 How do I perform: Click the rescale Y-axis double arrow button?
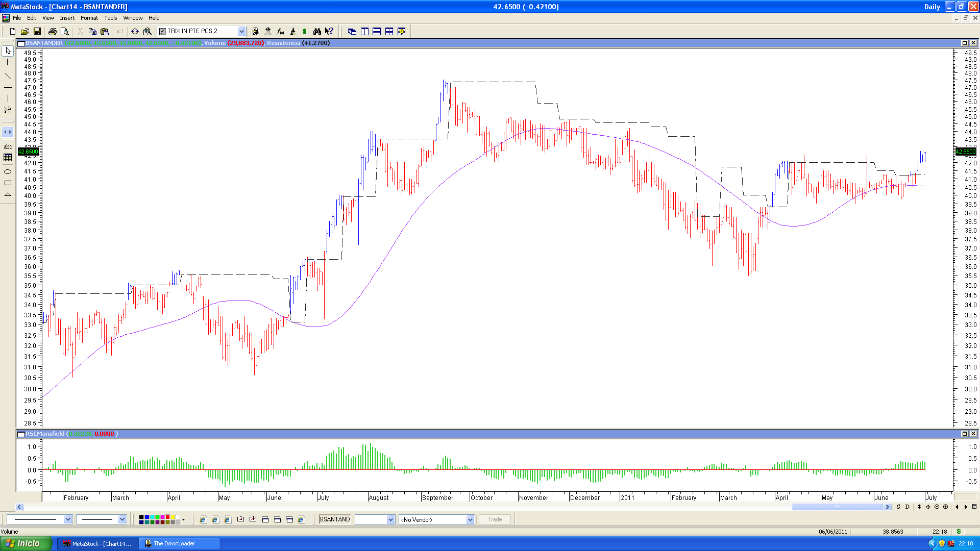pos(919,507)
